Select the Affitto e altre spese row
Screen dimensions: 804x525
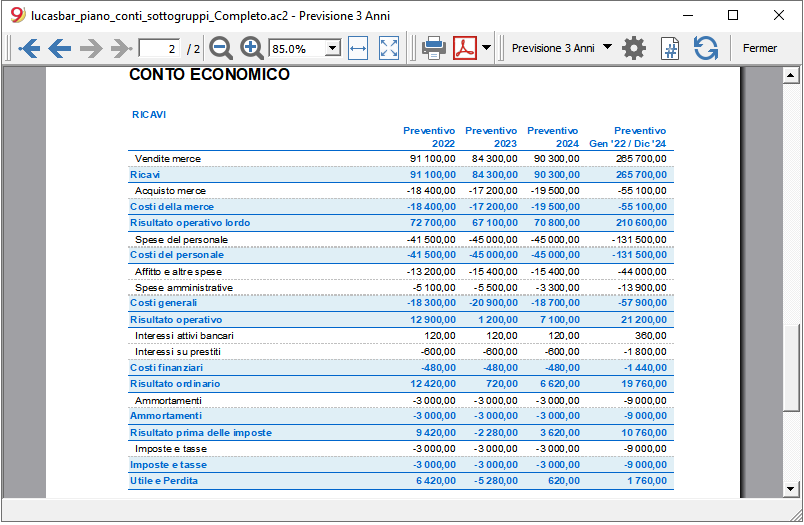point(400,272)
